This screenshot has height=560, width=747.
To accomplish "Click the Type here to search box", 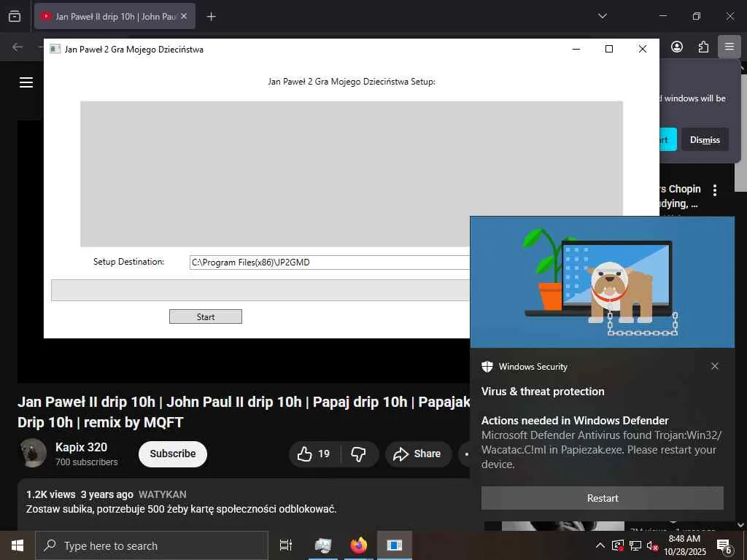I will pos(152,545).
